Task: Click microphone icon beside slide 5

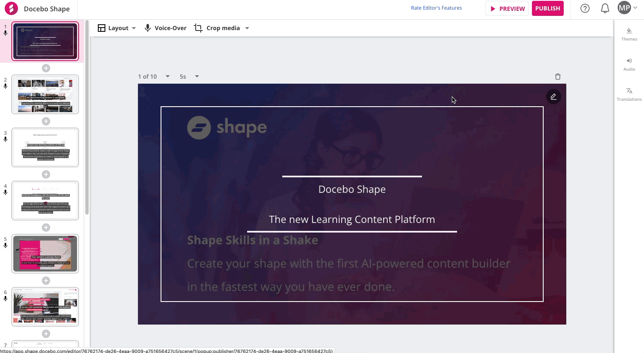Action: (5, 246)
